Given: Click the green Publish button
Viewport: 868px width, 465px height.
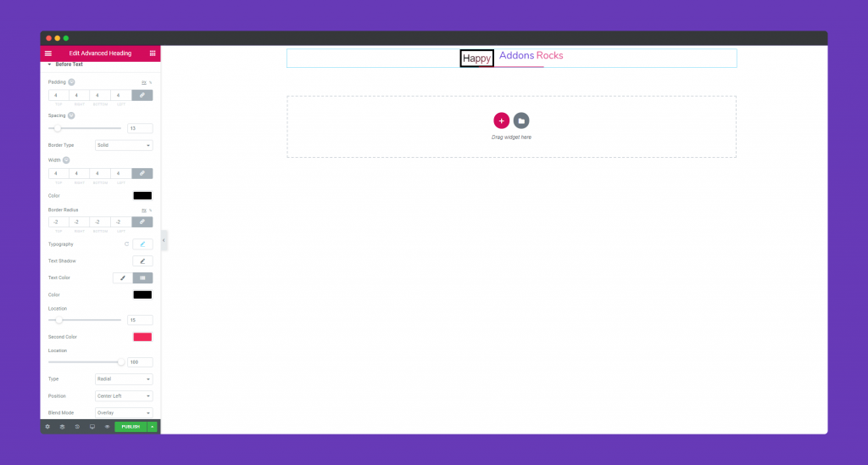Looking at the screenshot, I should point(131,427).
